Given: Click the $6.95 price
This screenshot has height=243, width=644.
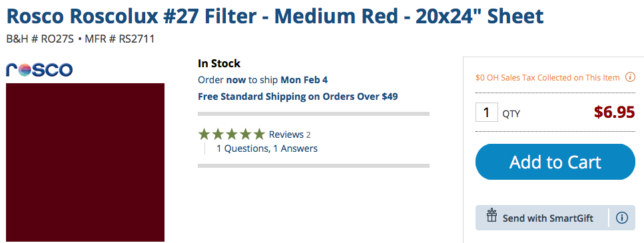Looking at the screenshot, I should point(615,112).
